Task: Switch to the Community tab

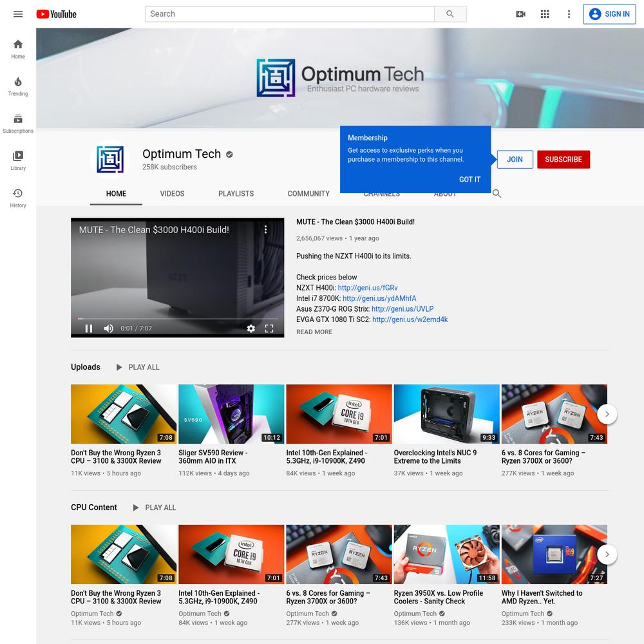Action: 308,193
